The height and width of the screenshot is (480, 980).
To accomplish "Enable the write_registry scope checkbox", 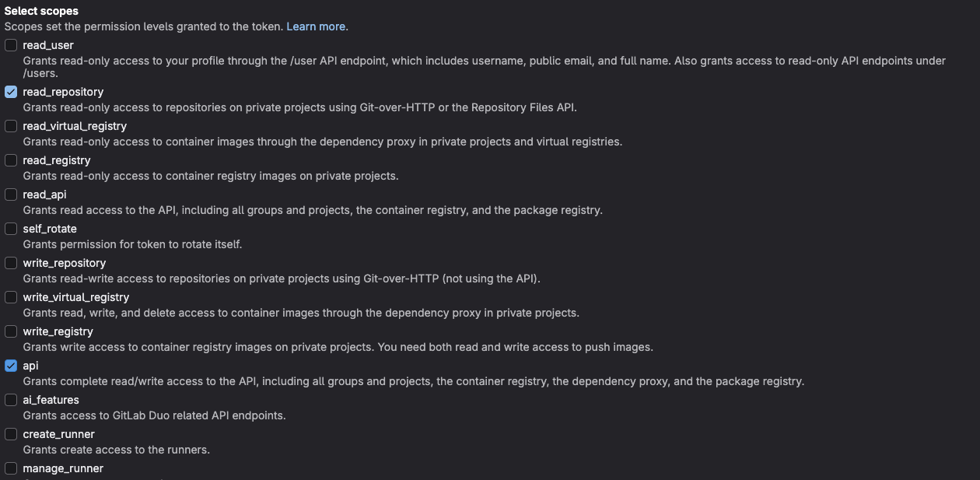I will click(x=11, y=331).
